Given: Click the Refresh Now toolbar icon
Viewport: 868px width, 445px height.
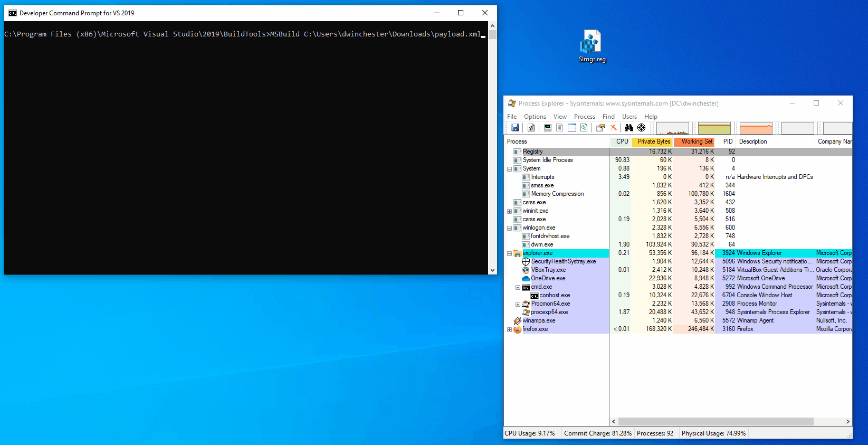Looking at the screenshot, I should [531, 128].
